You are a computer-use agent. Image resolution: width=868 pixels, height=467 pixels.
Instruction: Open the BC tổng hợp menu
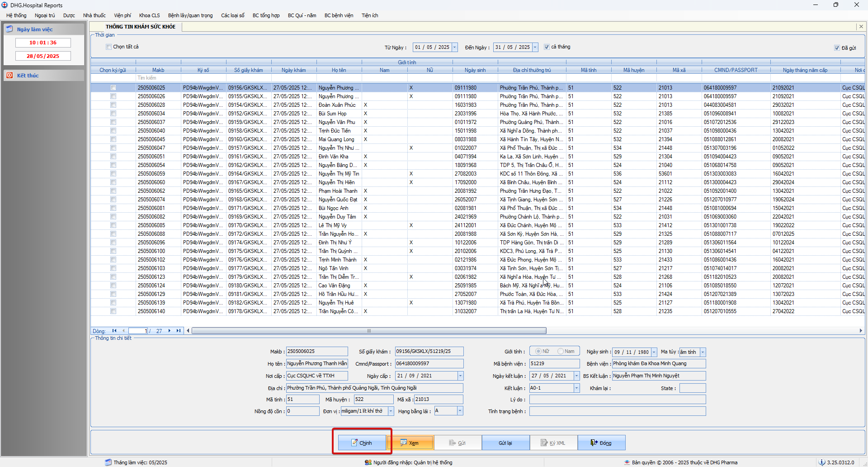click(x=266, y=15)
